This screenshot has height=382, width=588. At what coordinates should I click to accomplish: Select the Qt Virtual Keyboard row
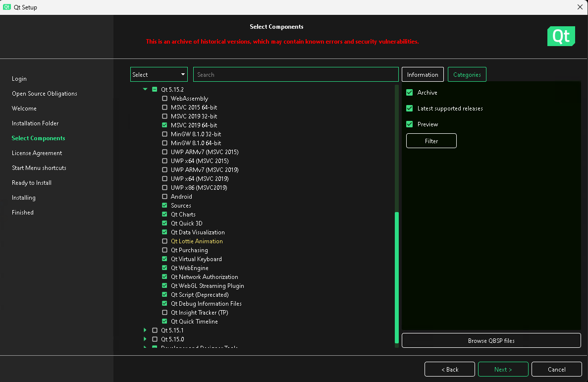196,259
